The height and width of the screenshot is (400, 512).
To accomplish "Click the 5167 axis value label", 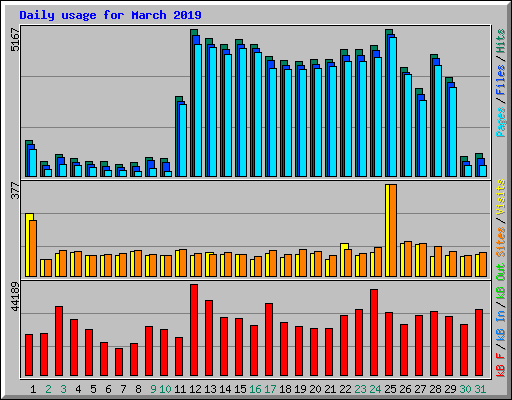I will [15, 40].
